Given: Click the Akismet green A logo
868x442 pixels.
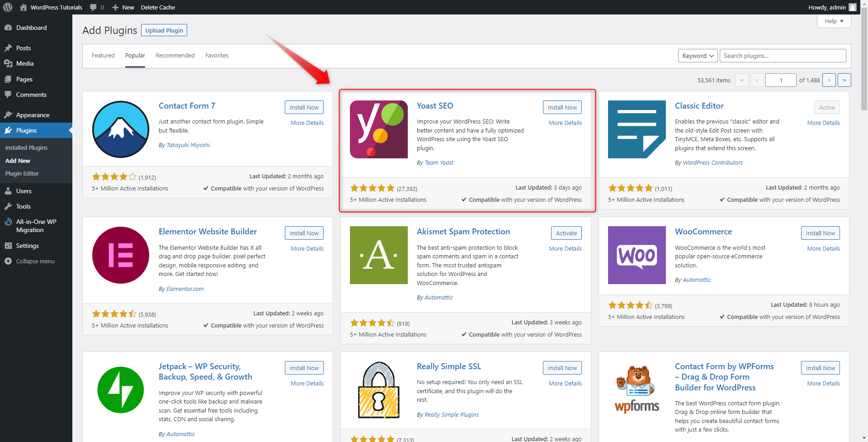Looking at the screenshot, I should point(379,255).
